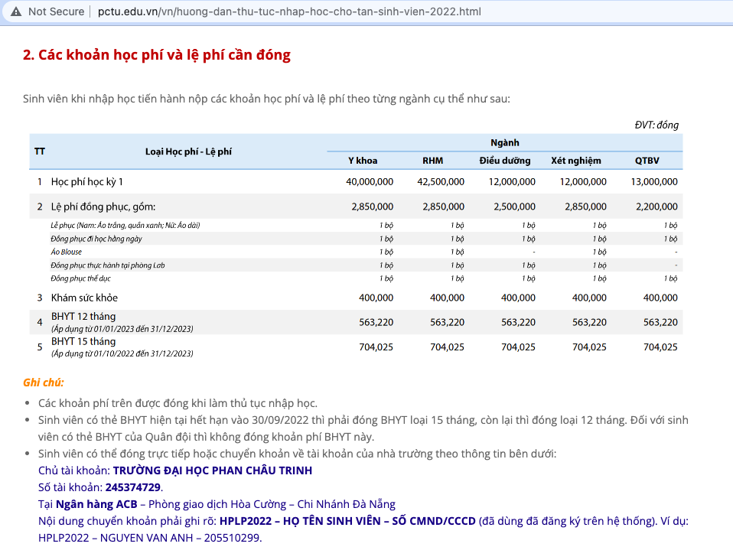Select the "RHM" column header
The image size is (733, 560).
click(433, 161)
